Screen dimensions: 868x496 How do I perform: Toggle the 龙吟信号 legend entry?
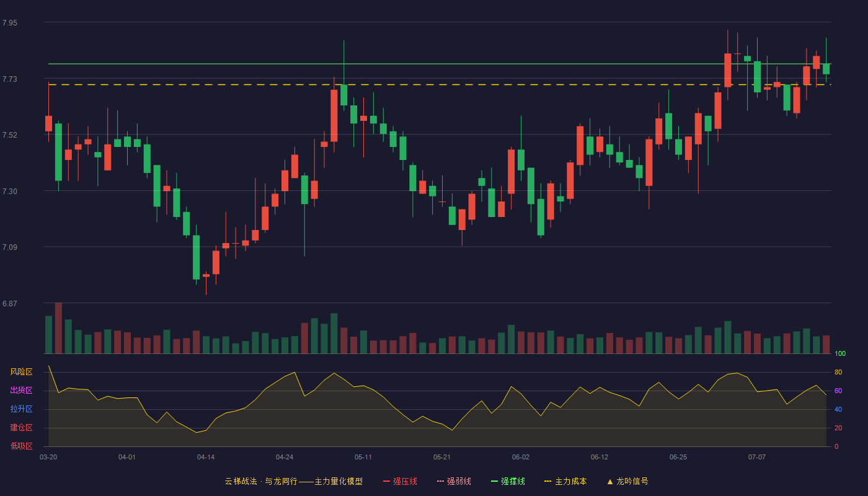(x=627, y=481)
